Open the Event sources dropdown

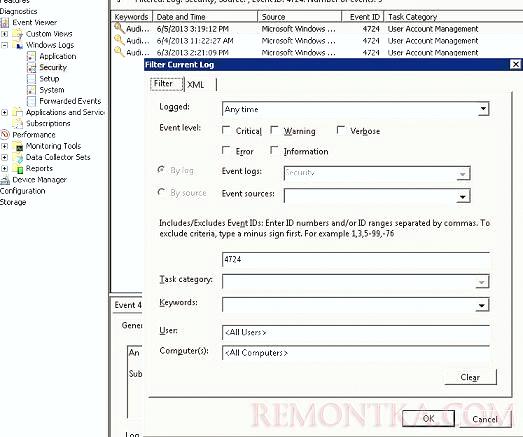coord(463,196)
